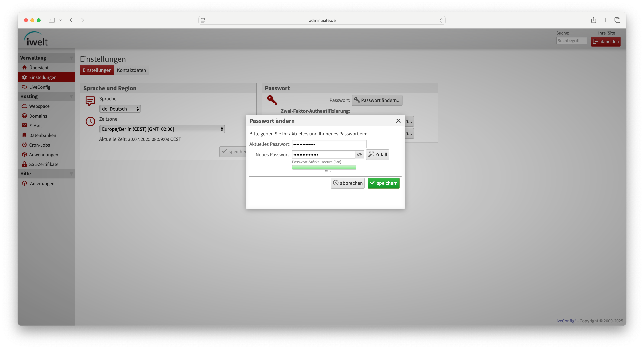This screenshot has width=644, height=349.
Task: Toggle password visibility eye icon
Action: click(x=359, y=154)
